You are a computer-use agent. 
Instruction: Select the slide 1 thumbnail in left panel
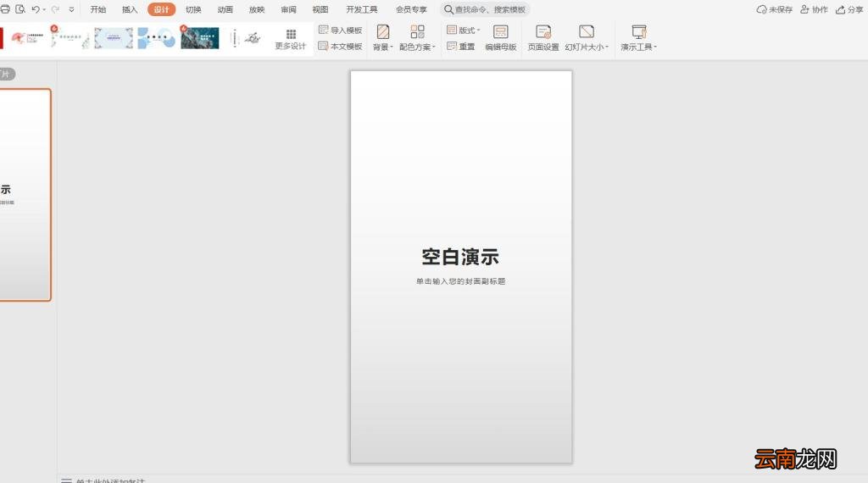pyautogui.click(x=25, y=195)
